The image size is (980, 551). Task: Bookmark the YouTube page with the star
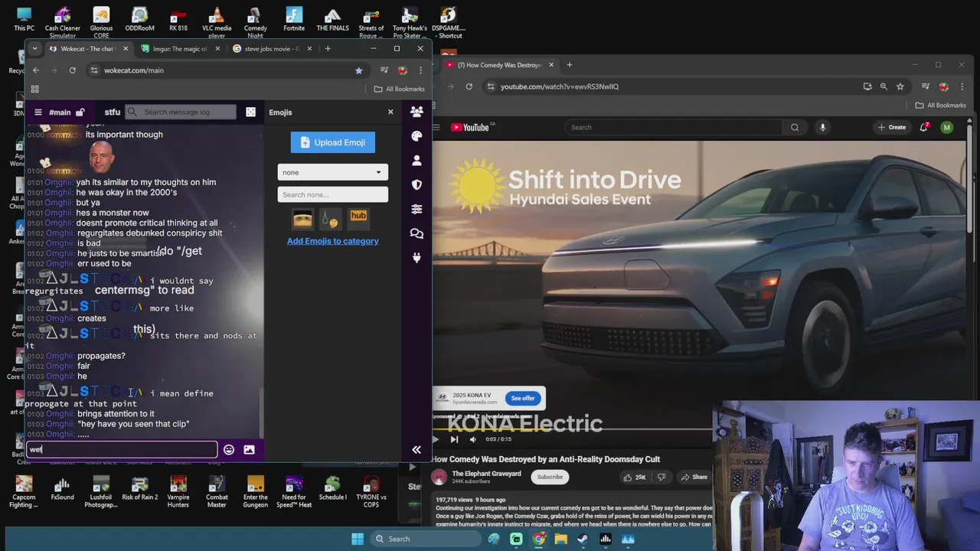tap(900, 86)
